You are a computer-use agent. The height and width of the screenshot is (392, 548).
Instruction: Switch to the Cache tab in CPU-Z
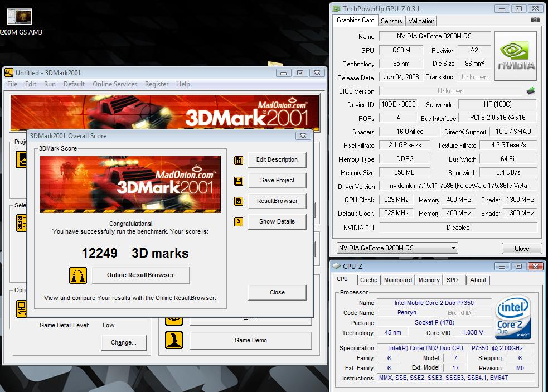[x=368, y=280]
